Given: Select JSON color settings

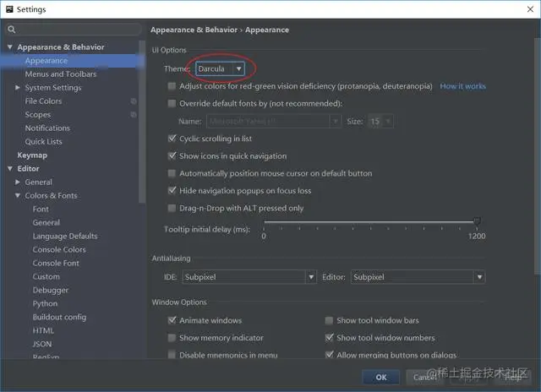Looking at the screenshot, I should point(42,344).
